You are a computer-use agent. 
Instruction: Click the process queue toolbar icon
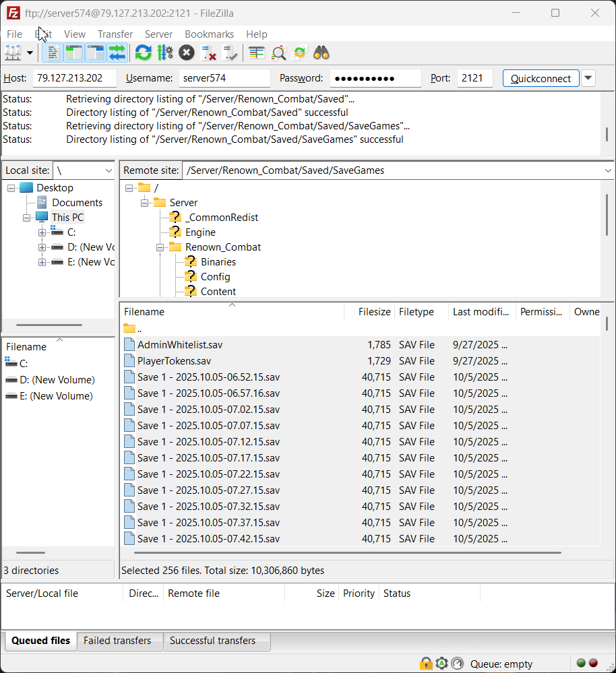pyautogui.click(x=165, y=53)
